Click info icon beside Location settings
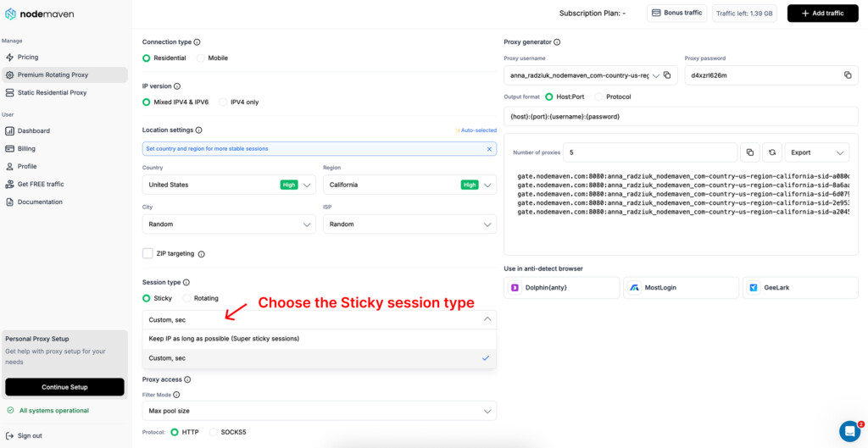 point(198,130)
